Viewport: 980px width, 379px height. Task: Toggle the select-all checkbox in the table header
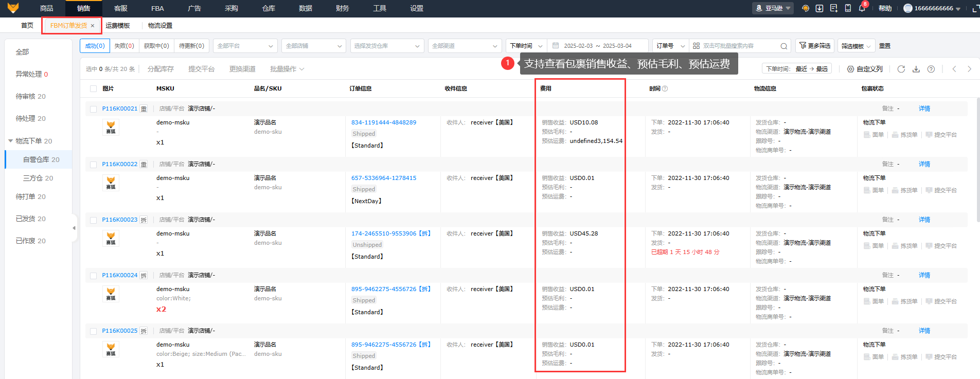(93, 88)
